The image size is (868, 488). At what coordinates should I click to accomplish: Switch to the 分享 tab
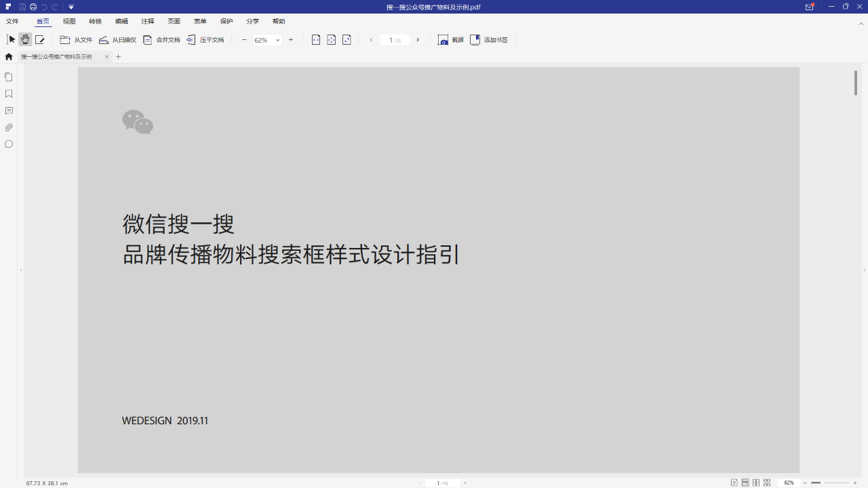pyautogui.click(x=252, y=22)
